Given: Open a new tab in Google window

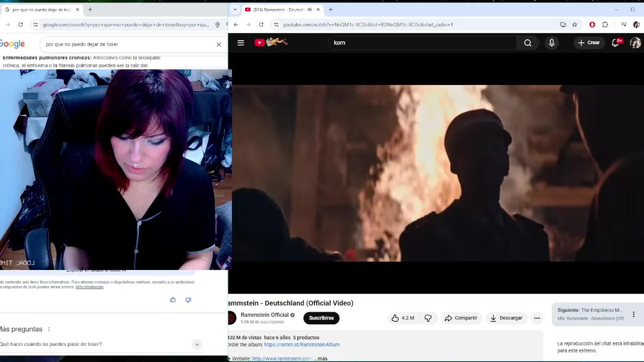Looking at the screenshot, I should pyautogui.click(x=90, y=10).
